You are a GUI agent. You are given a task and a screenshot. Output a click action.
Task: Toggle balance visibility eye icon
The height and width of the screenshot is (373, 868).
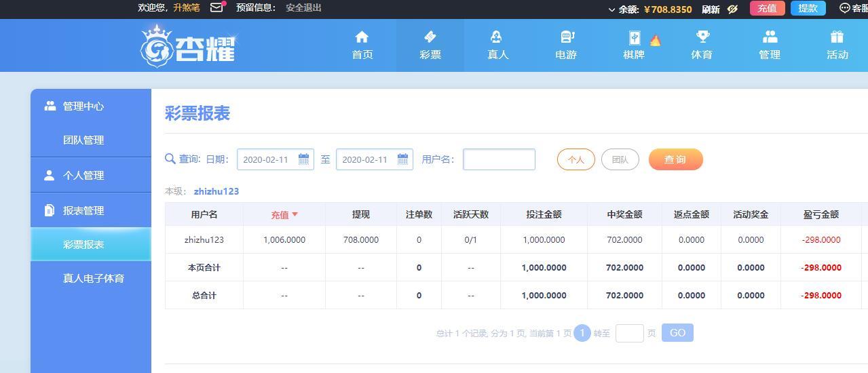coord(732,9)
